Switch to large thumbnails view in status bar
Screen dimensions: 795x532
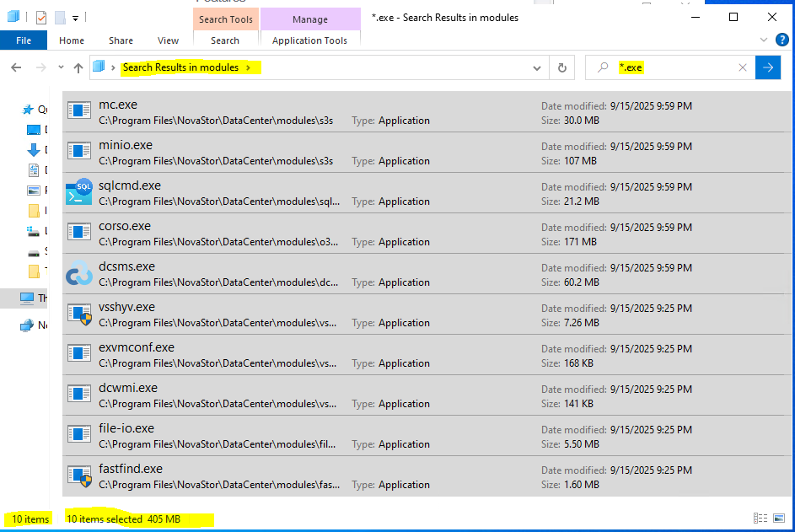pyautogui.click(x=779, y=519)
